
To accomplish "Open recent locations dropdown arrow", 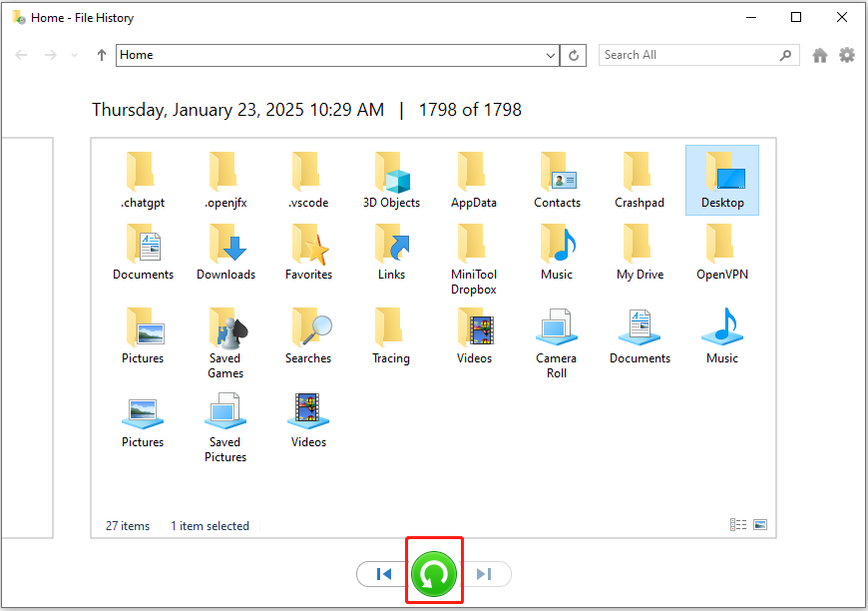I will 75,56.
